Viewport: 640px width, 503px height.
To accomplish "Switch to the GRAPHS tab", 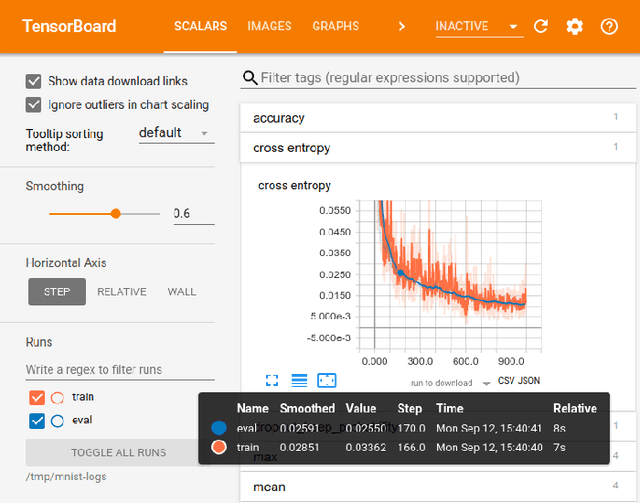I will 336,26.
